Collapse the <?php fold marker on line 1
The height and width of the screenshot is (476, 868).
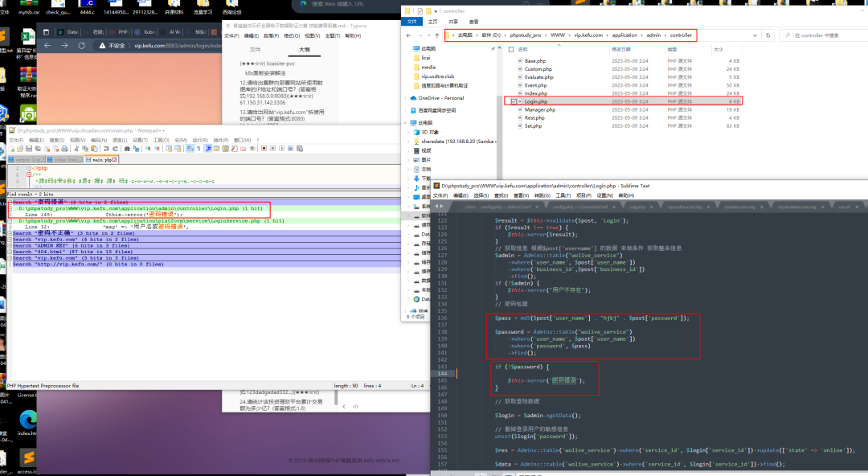click(29, 168)
